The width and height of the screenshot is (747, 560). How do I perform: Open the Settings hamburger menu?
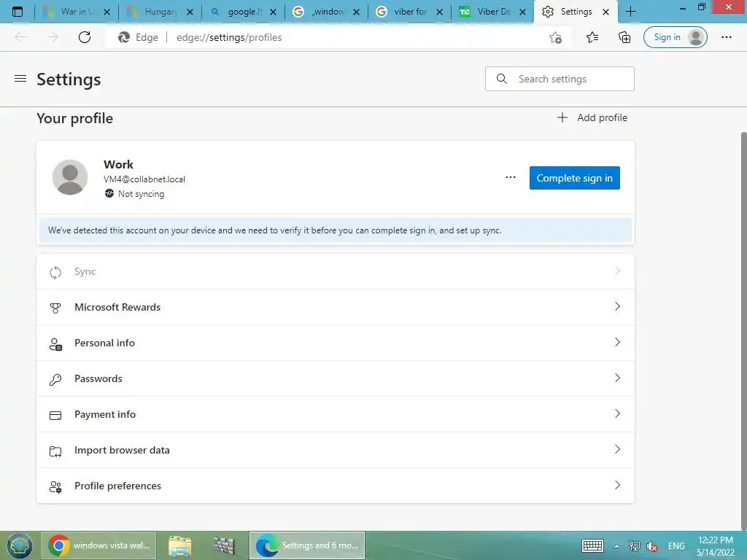(x=20, y=79)
